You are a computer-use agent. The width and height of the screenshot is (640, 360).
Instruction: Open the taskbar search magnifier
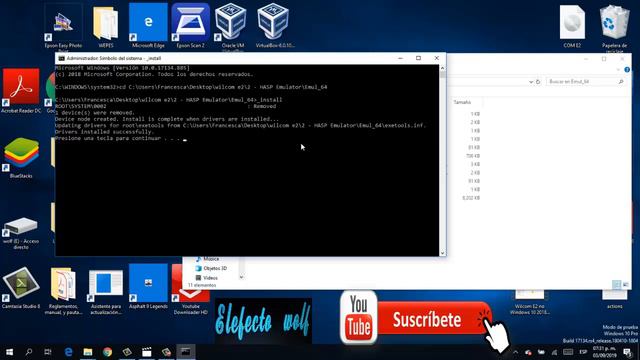[29, 352]
